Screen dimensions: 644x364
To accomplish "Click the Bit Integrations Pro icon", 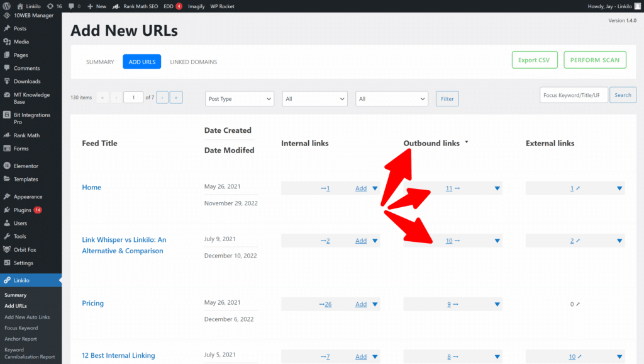I will click(x=7, y=115).
